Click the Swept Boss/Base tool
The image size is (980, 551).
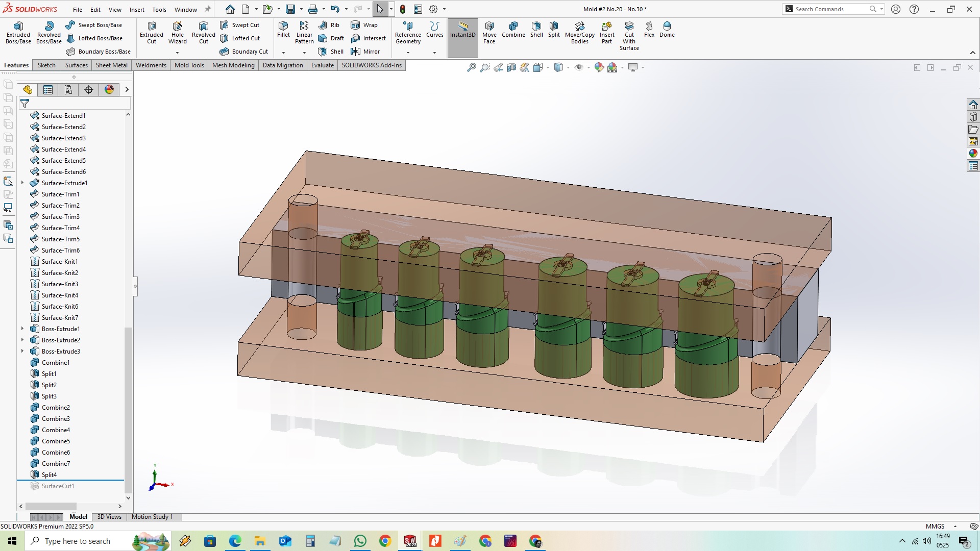[x=94, y=25]
